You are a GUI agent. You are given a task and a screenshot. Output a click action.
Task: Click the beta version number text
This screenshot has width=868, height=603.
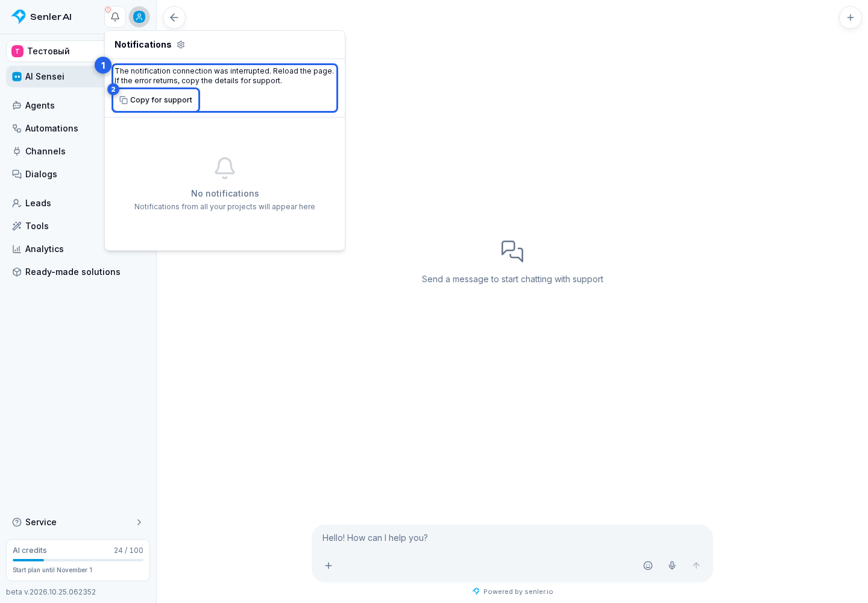point(51,592)
